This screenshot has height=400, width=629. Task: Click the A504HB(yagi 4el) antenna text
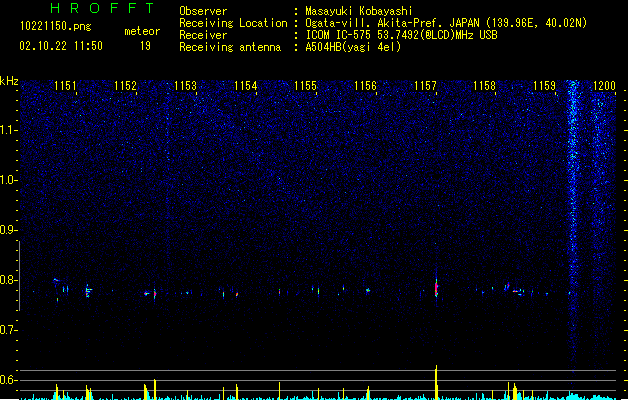coord(353,47)
